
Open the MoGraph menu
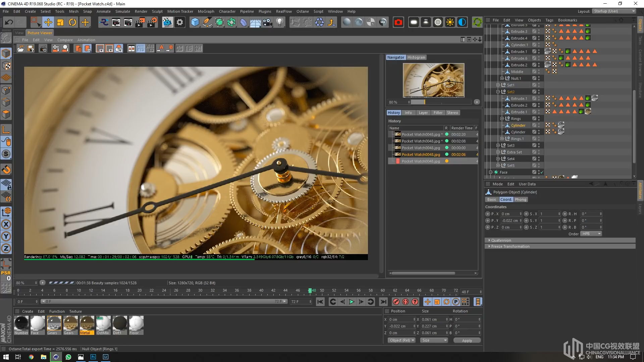click(x=206, y=11)
